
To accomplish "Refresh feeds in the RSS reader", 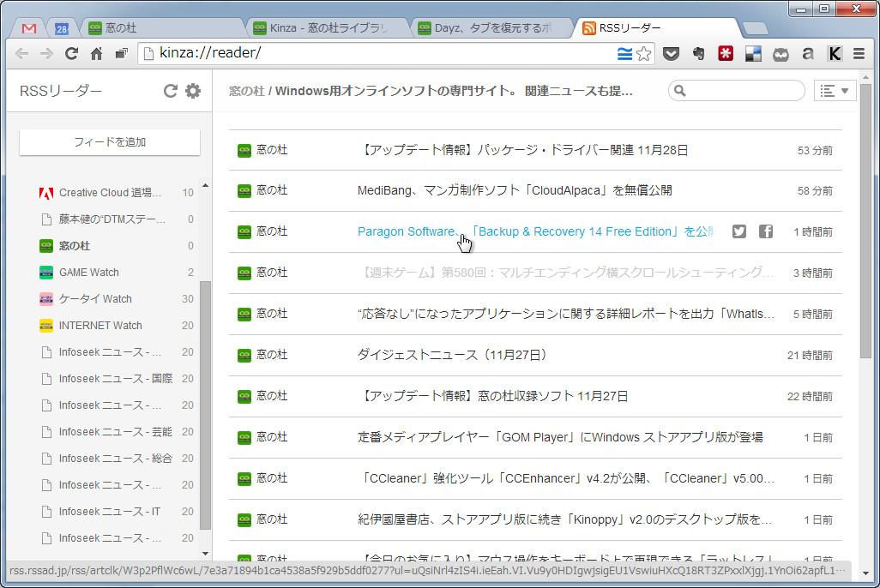I will tap(170, 91).
